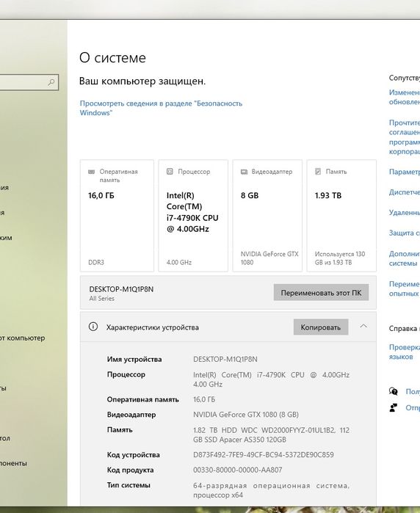
Task: Click the video adapter icon beside Видеоадаптер
Action: 245,172
